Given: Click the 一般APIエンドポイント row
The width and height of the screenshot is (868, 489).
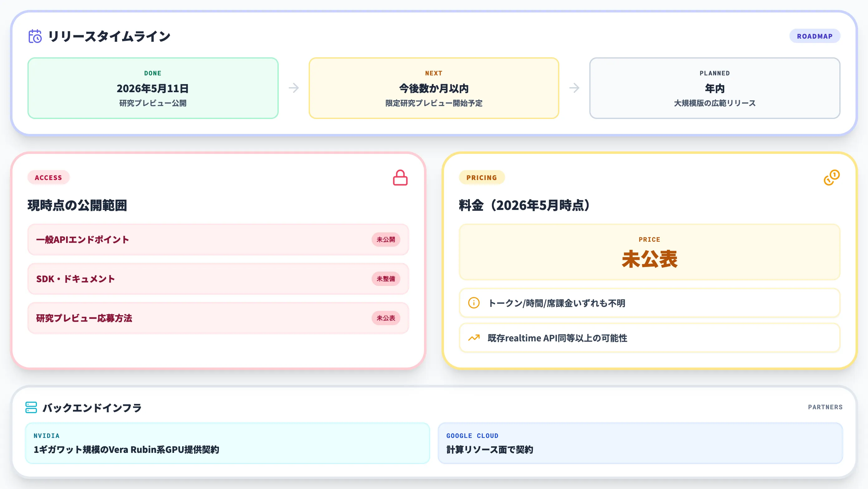Looking at the screenshot, I should (218, 240).
